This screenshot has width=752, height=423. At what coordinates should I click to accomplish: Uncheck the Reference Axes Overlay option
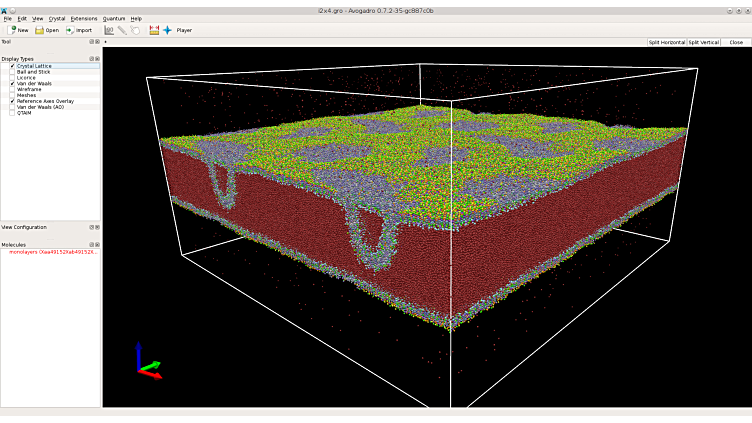coord(12,101)
